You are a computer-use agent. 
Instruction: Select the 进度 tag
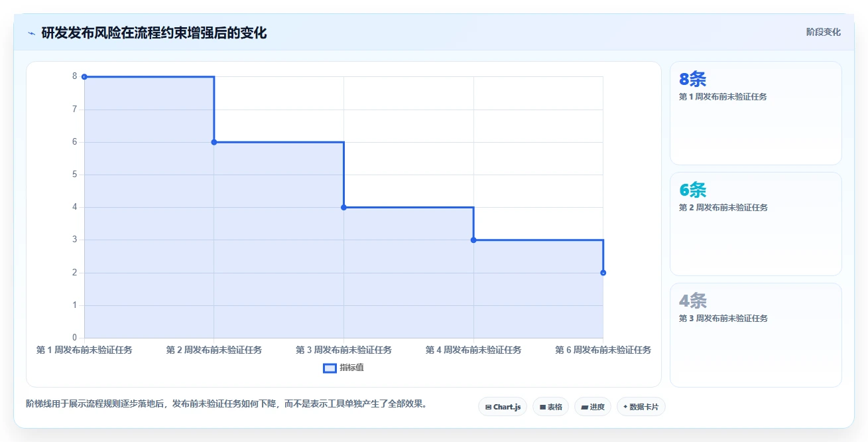coord(593,407)
